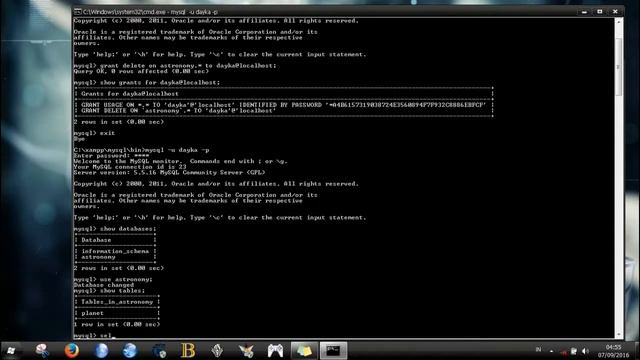Click the 'information_schema' database row
This screenshot has height=360, width=640.
[x=115, y=251]
